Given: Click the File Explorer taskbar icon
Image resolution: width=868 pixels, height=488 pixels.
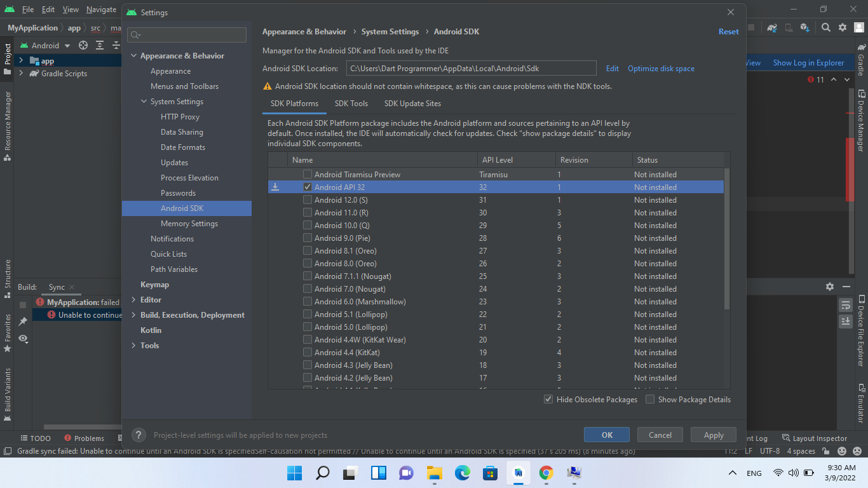Looking at the screenshot, I should (x=434, y=473).
